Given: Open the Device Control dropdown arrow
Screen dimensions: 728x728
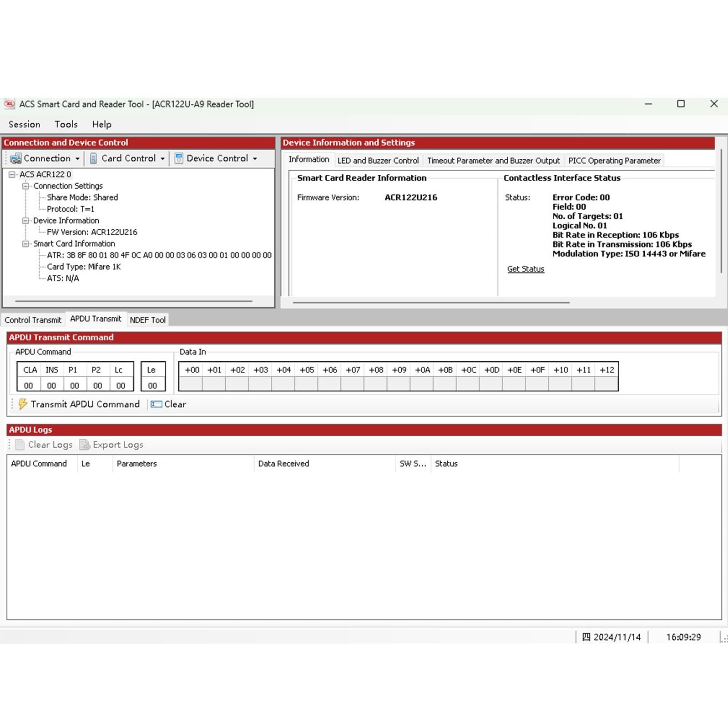Looking at the screenshot, I should pos(255,159).
